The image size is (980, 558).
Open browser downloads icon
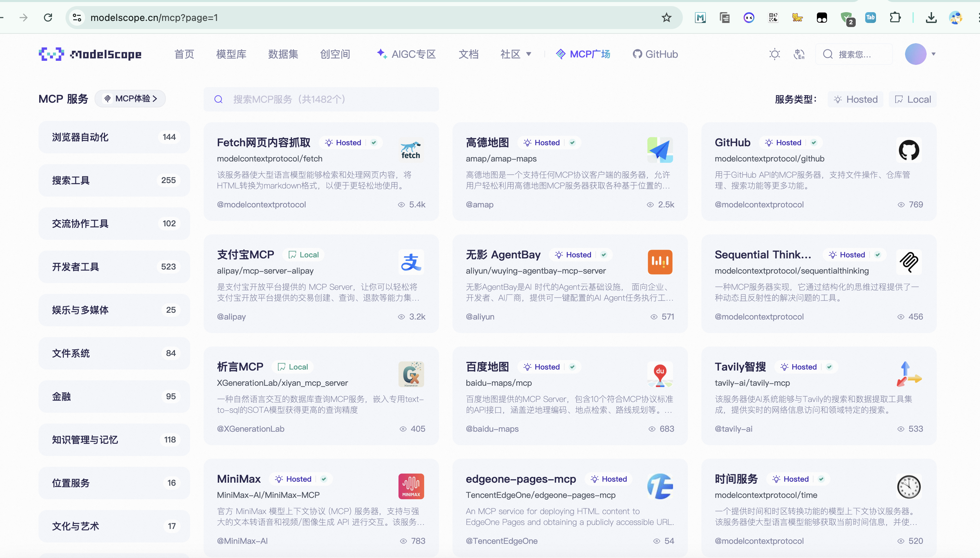pyautogui.click(x=931, y=17)
